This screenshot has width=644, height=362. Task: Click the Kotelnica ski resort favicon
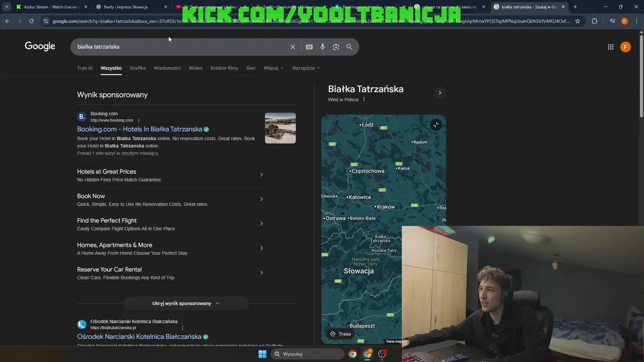pyautogui.click(x=82, y=324)
